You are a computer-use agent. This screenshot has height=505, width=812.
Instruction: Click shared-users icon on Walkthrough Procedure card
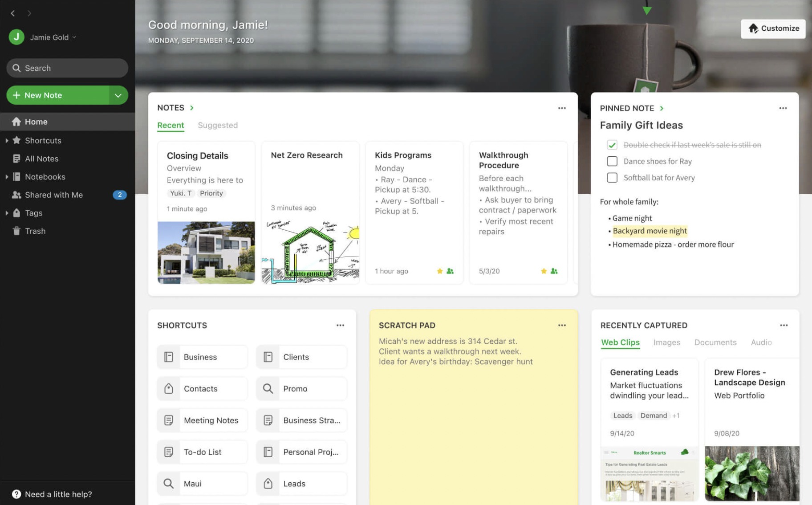click(553, 271)
